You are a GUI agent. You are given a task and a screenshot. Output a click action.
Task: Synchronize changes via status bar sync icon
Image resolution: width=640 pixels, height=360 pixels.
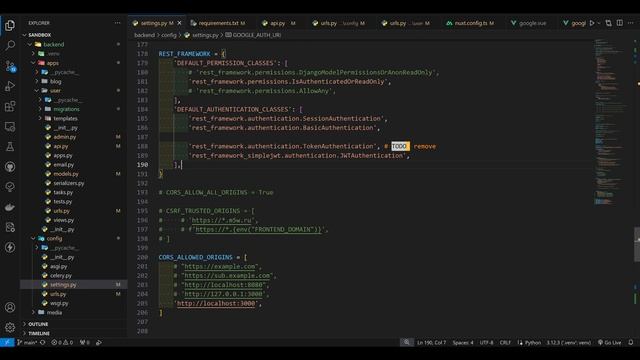pos(42,342)
